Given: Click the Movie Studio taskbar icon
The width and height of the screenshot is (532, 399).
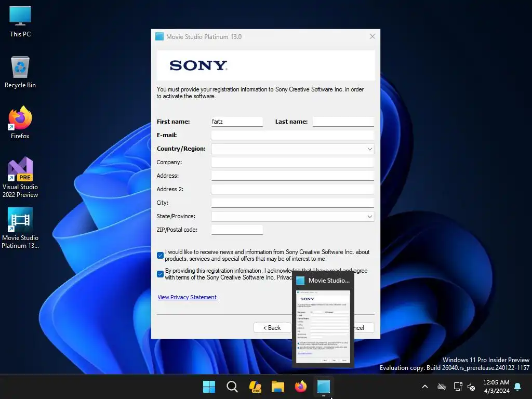Looking at the screenshot, I should 324,387.
